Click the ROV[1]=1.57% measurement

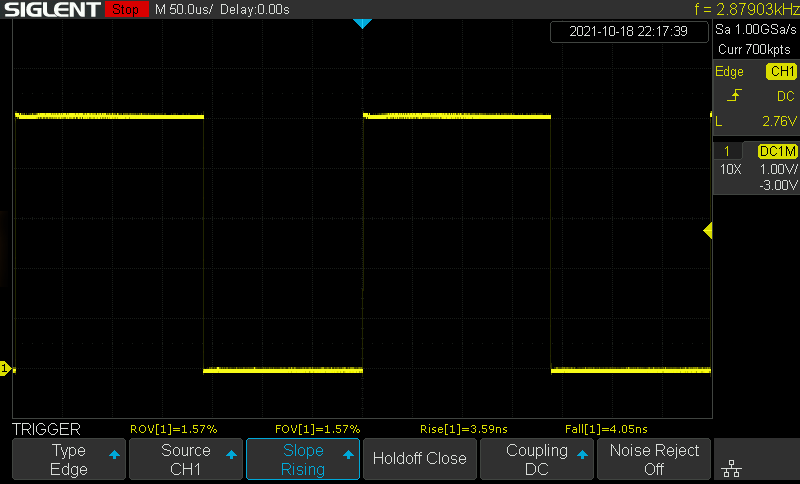tap(173, 429)
